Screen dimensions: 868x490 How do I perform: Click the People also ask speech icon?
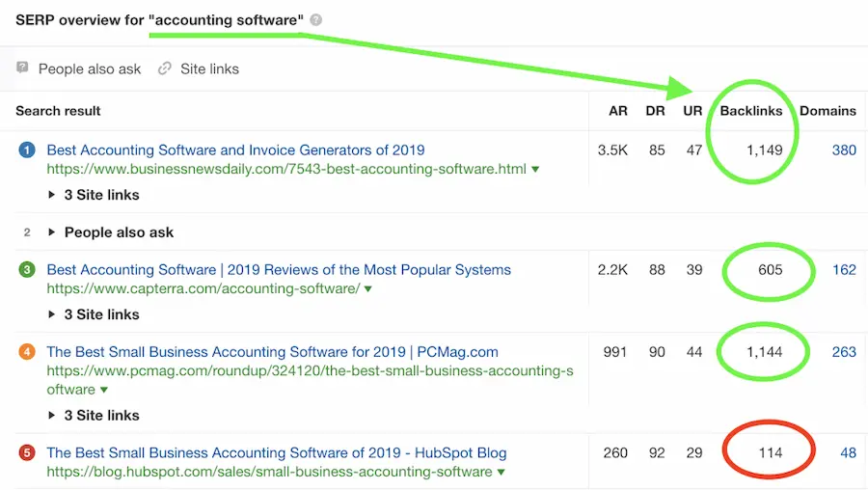click(x=23, y=68)
